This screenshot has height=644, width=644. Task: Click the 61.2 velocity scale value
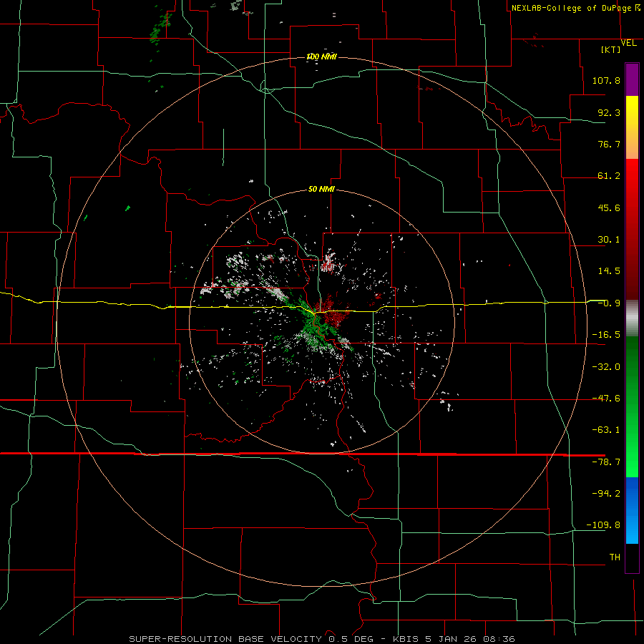(609, 176)
